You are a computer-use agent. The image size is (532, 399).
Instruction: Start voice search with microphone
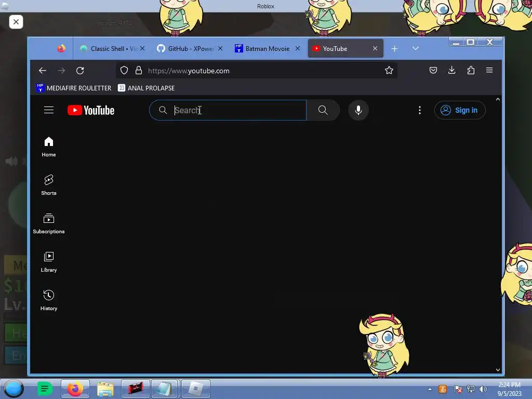pos(358,110)
